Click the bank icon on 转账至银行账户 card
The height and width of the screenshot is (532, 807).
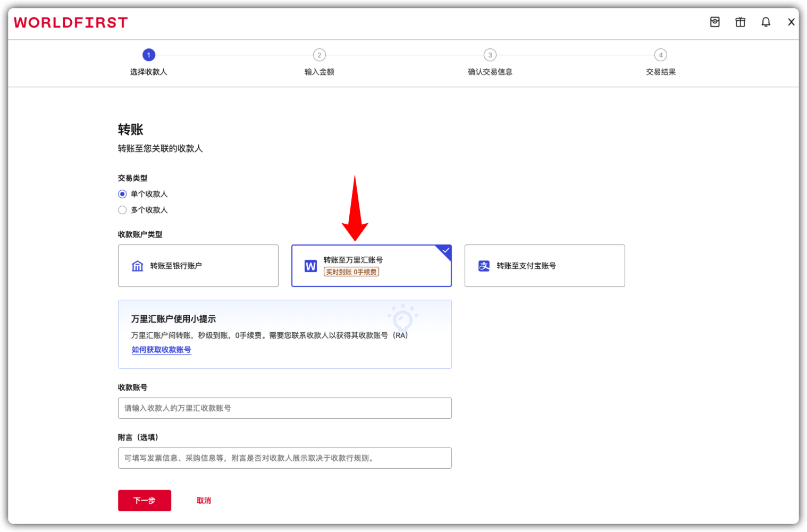138,265
